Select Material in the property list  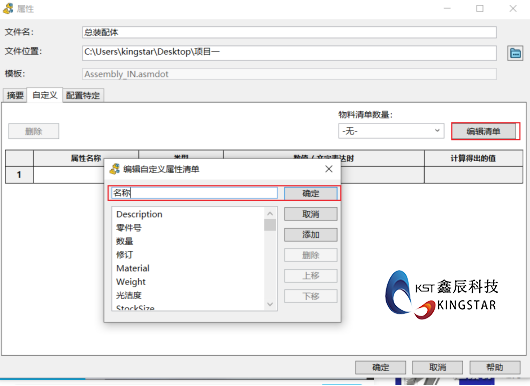133,268
